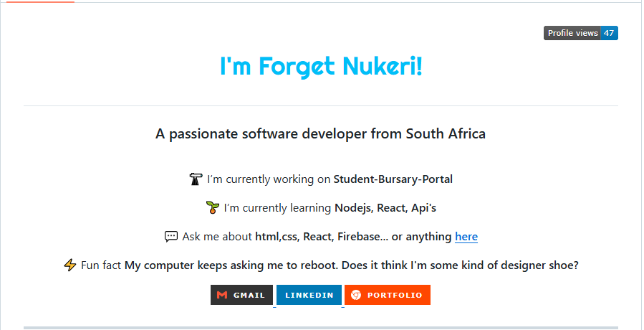
Task: Open the LinkedIn badge link
Action: pyautogui.click(x=309, y=295)
